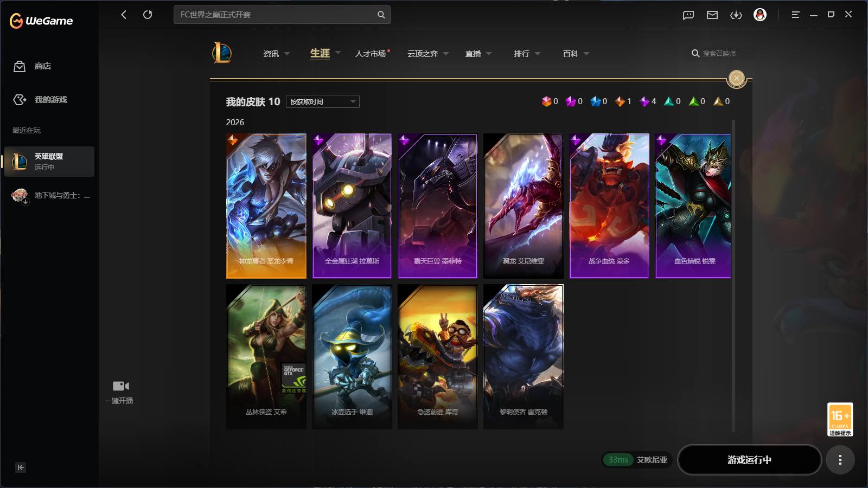Focus the FC世界之巅正式开赛 search box
This screenshot has width=868, height=488.
click(x=282, y=15)
